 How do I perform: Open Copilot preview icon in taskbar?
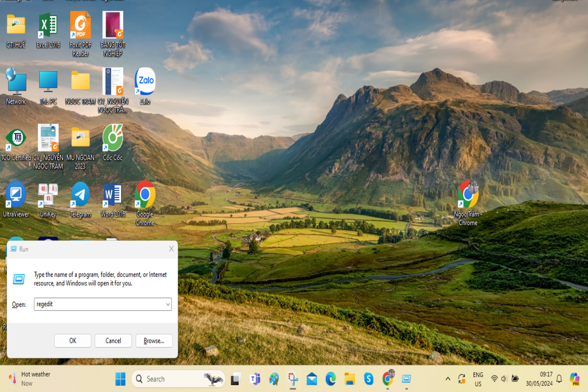[x=575, y=379]
